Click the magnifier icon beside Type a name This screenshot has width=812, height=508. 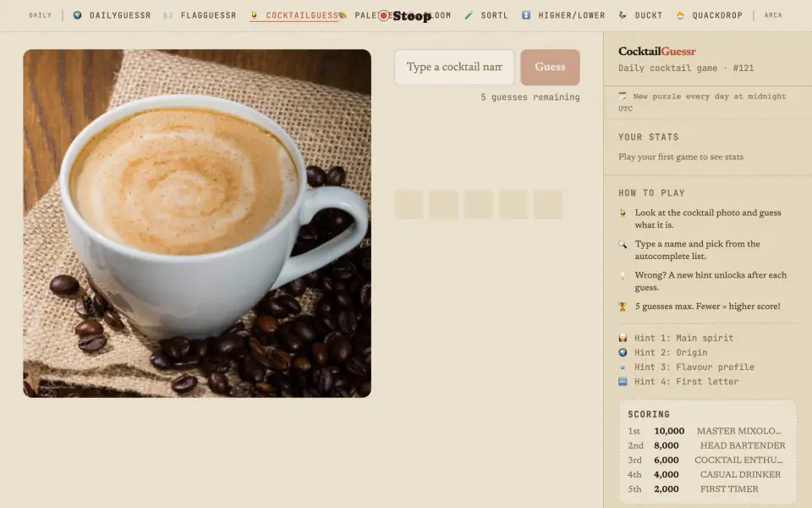pyautogui.click(x=623, y=244)
